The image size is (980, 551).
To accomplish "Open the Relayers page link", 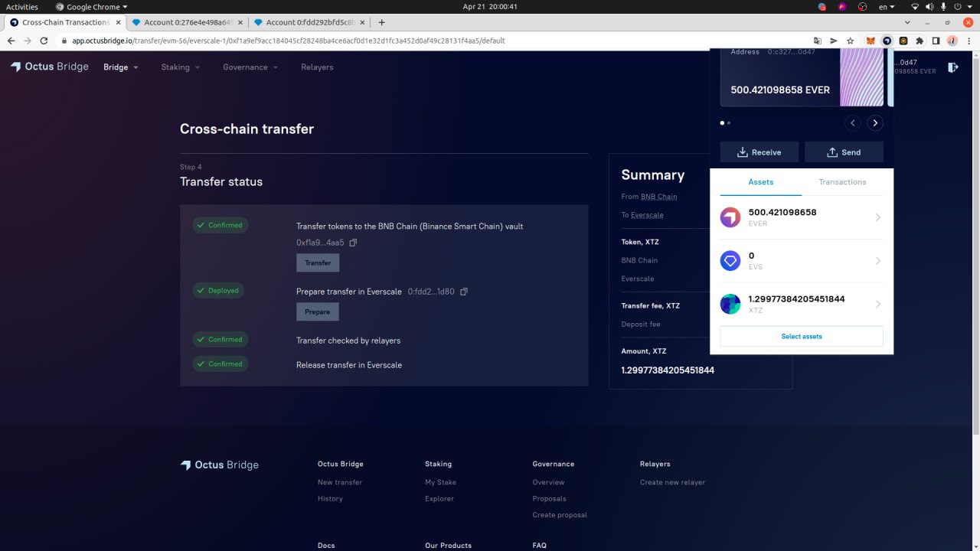I will tap(317, 67).
